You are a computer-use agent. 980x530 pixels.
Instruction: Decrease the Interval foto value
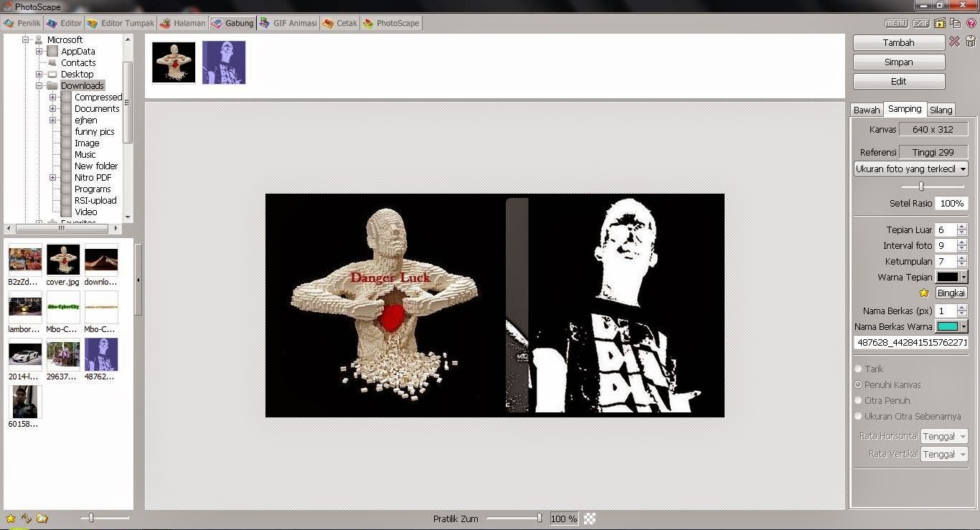(x=962, y=249)
